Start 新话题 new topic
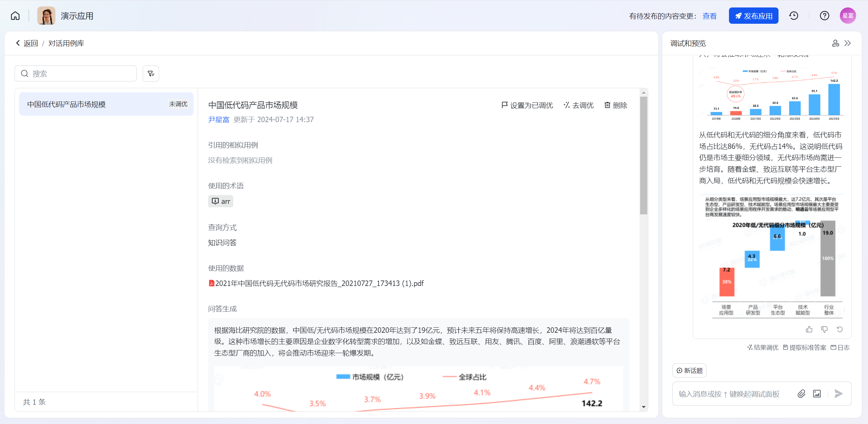The width and height of the screenshot is (868, 424). point(689,370)
